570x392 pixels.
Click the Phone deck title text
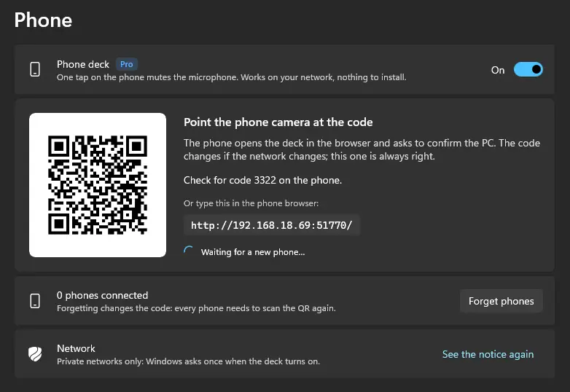[83, 64]
